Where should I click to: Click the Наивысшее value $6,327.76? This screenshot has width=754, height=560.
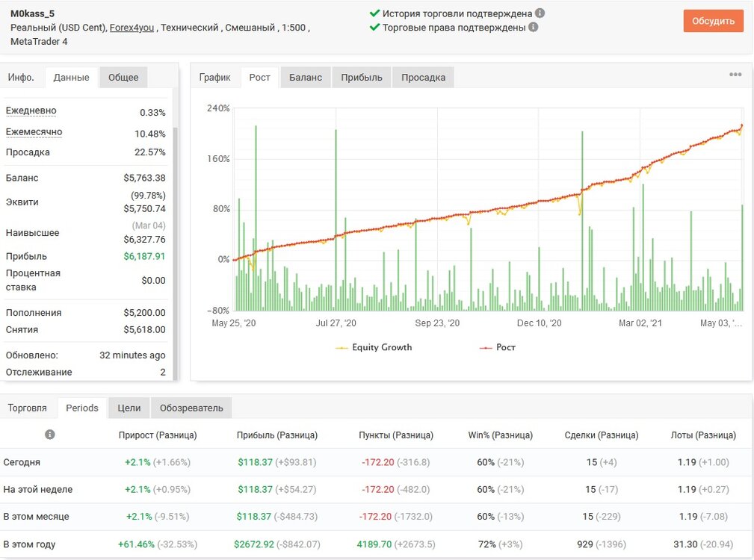pos(144,239)
